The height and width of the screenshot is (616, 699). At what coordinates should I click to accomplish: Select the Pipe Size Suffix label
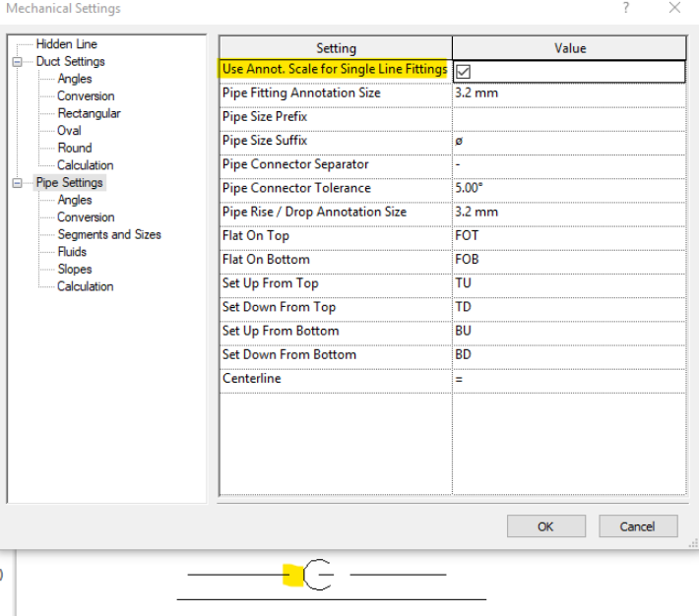[x=265, y=141]
